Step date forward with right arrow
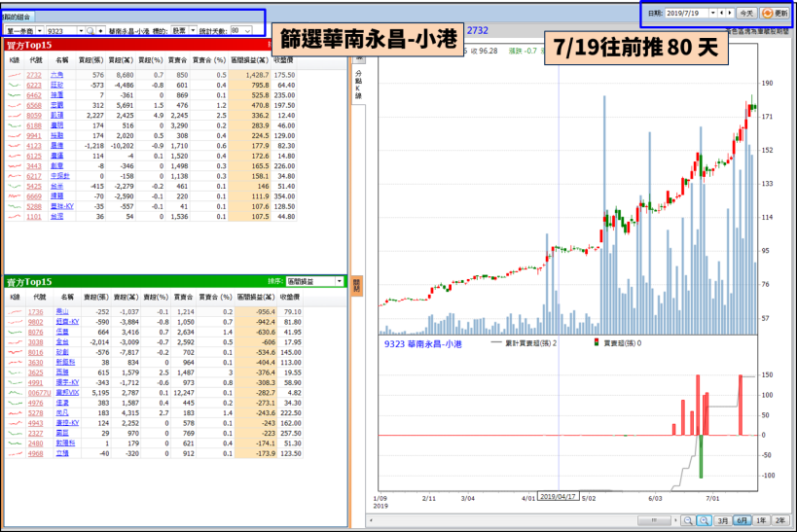The width and height of the screenshot is (797, 532). [730, 14]
